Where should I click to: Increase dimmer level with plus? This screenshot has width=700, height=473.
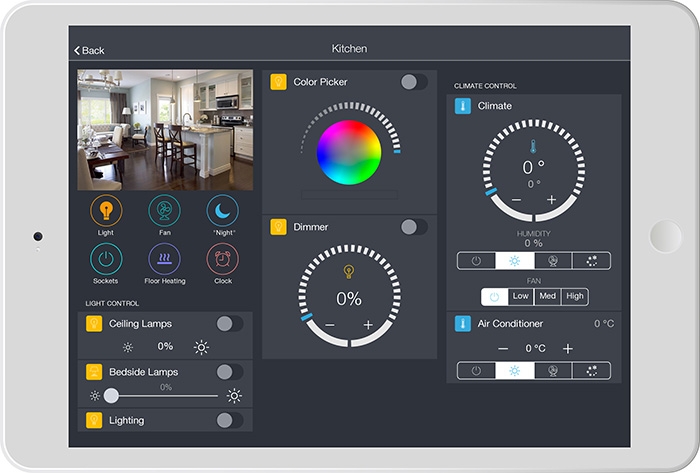(368, 325)
